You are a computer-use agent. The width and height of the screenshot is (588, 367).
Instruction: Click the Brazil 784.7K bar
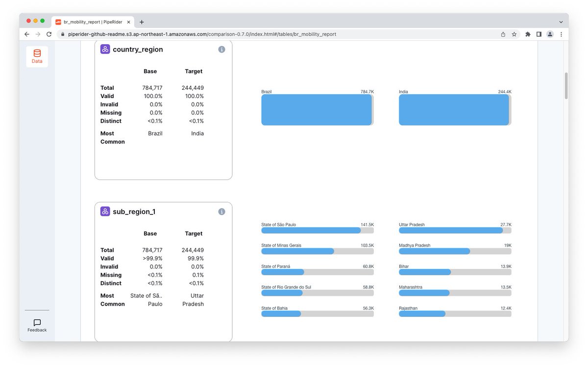318,110
